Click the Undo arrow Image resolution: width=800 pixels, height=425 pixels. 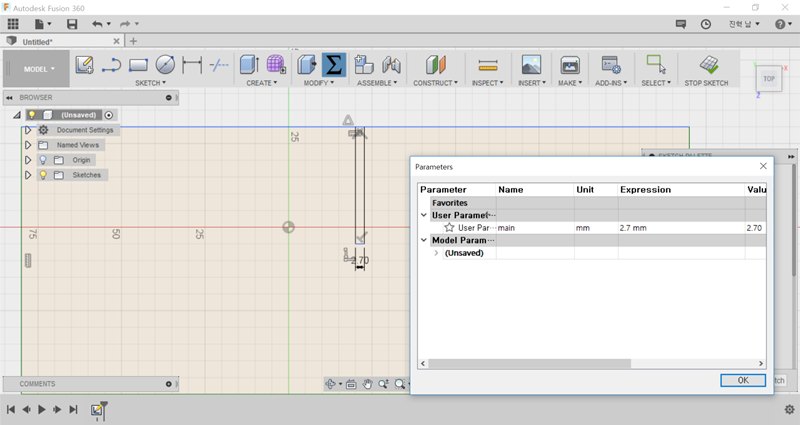click(x=97, y=23)
